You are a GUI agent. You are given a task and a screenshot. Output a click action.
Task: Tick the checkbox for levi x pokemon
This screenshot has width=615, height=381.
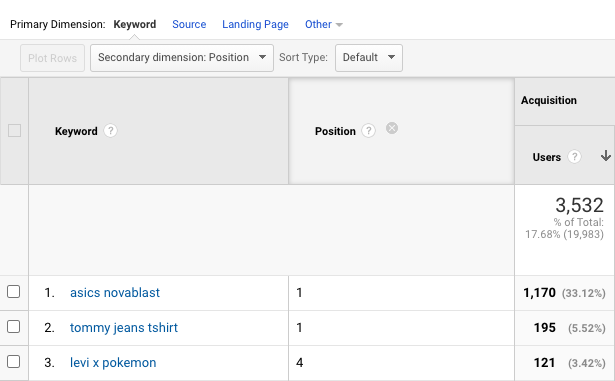[x=14, y=361]
